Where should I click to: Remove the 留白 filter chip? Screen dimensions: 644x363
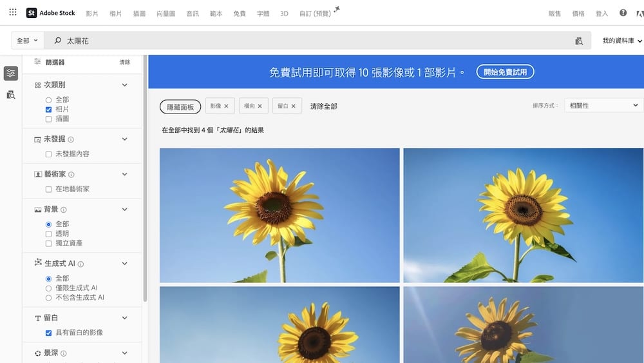coord(293,106)
